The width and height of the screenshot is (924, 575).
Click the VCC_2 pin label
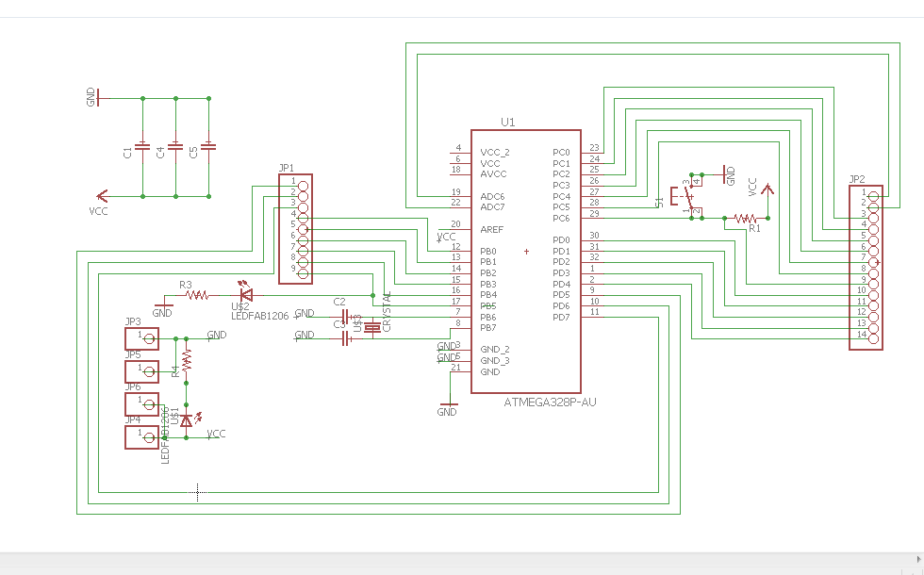495,153
